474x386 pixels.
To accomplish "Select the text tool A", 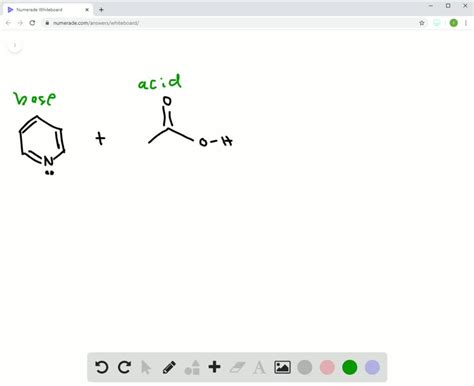I will (259, 368).
